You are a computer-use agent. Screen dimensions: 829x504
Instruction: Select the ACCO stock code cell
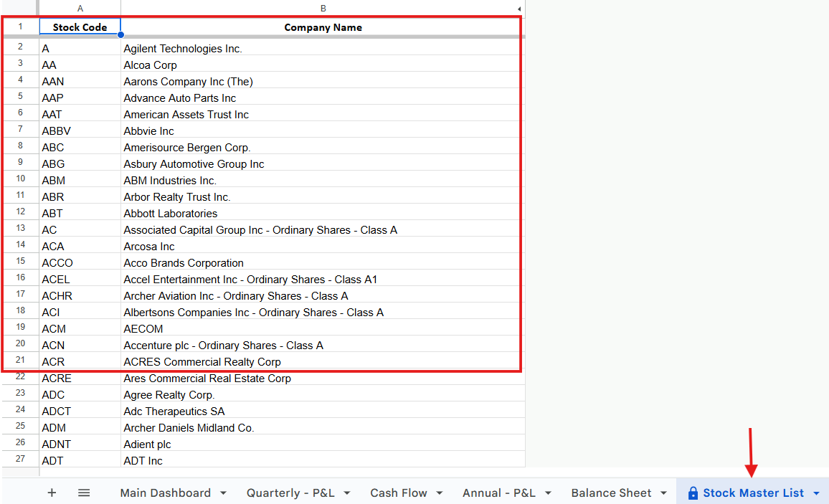(x=80, y=262)
